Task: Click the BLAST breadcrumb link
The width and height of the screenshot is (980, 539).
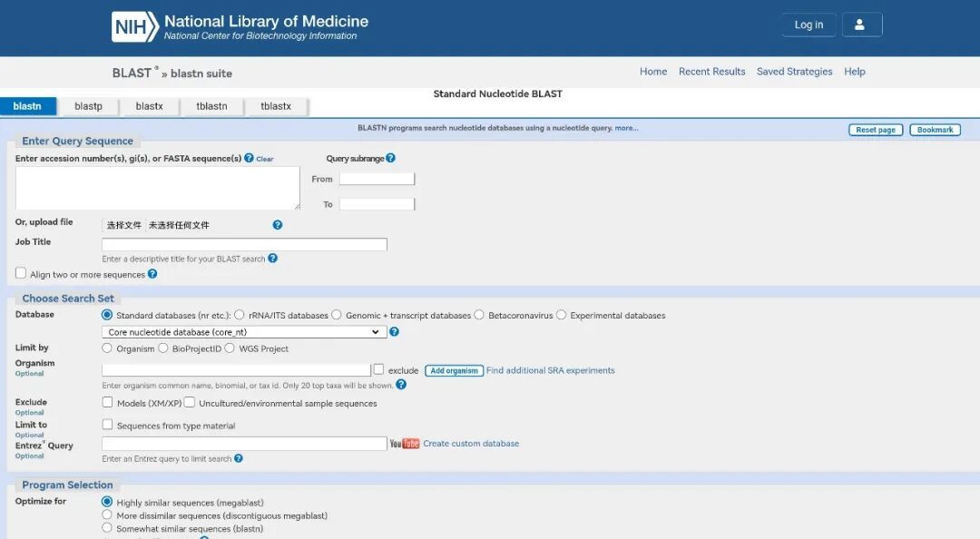Action: (132, 73)
